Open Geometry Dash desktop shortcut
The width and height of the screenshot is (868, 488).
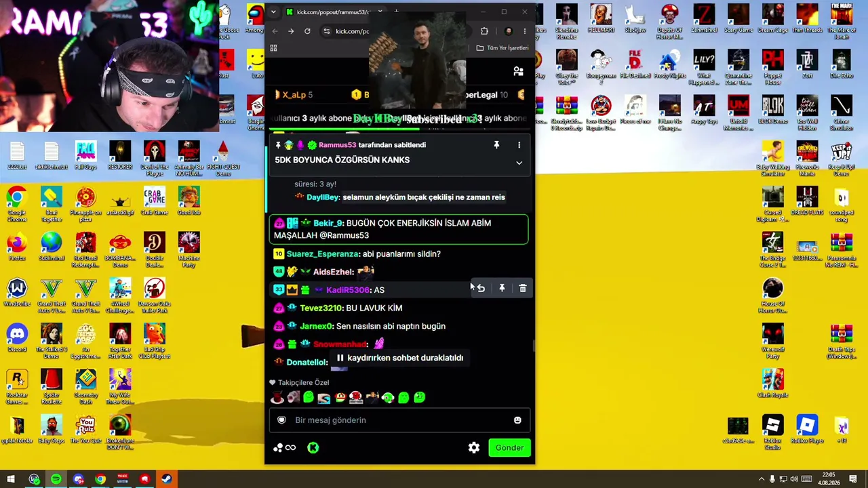tap(85, 386)
